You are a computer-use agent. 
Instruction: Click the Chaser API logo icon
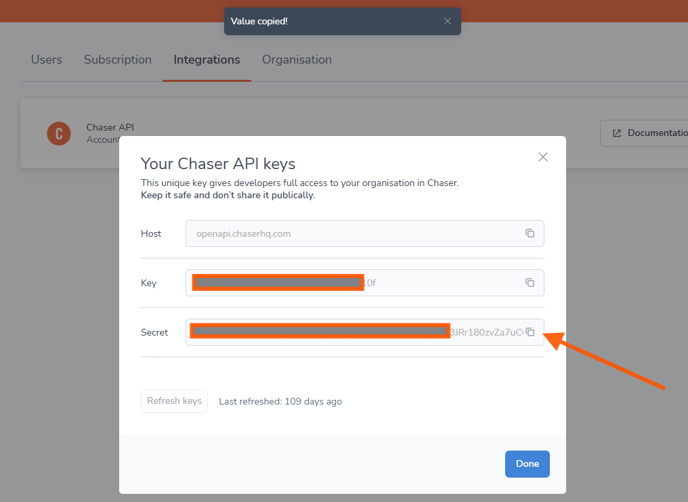pyautogui.click(x=59, y=133)
